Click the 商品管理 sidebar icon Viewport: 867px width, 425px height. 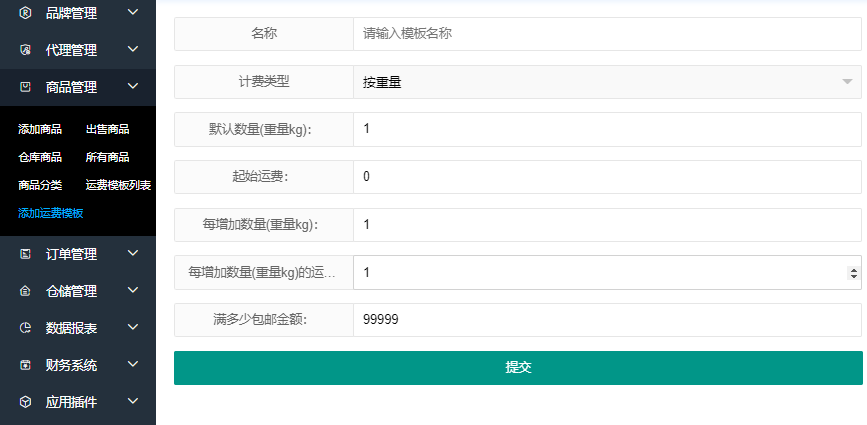(26, 87)
